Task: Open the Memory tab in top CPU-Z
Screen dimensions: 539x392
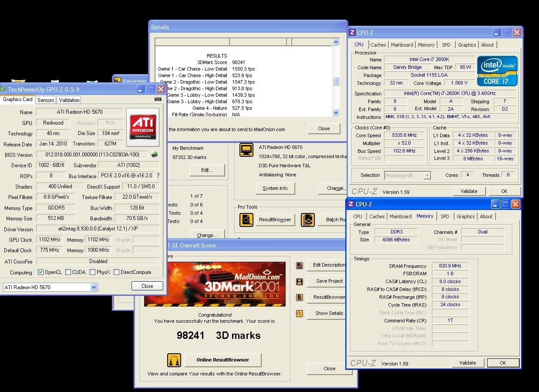Action: pyautogui.click(x=426, y=45)
